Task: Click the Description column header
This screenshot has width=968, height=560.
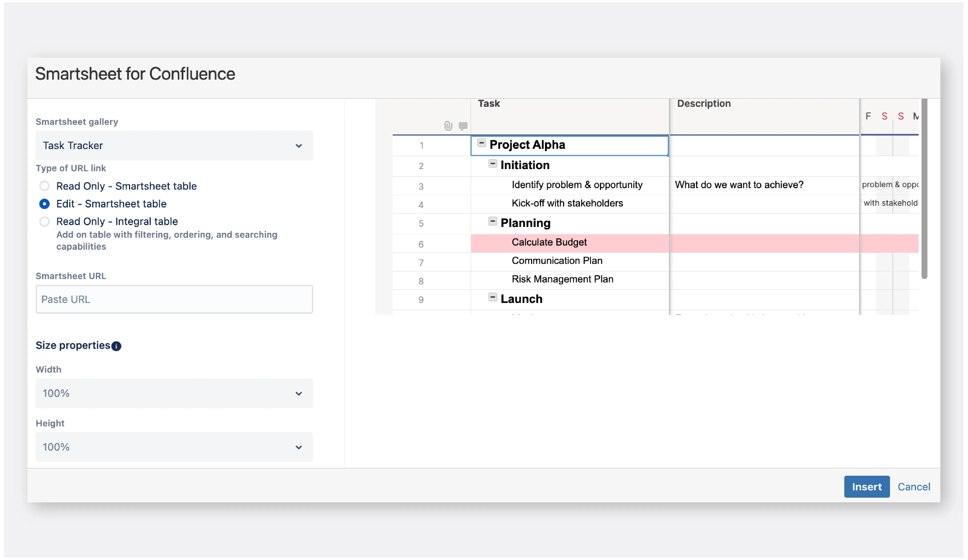Action: click(x=703, y=104)
